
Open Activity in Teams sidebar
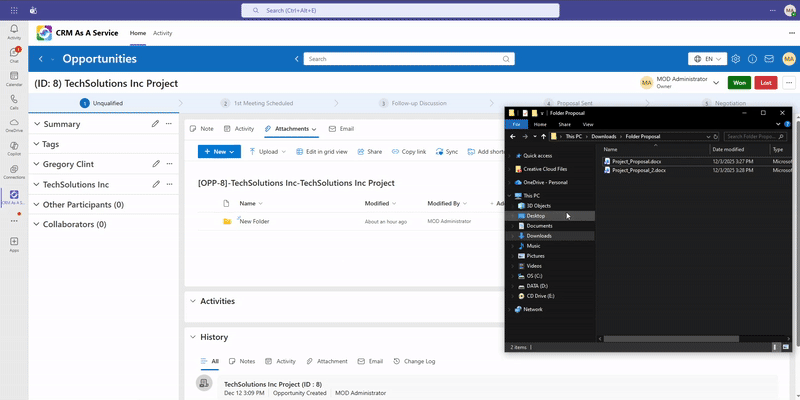[14, 32]
